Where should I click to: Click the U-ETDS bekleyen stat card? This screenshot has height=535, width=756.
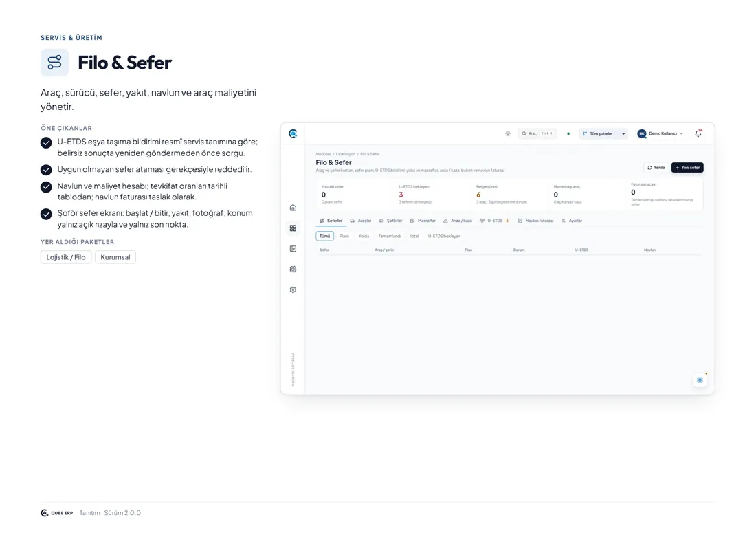432,195
